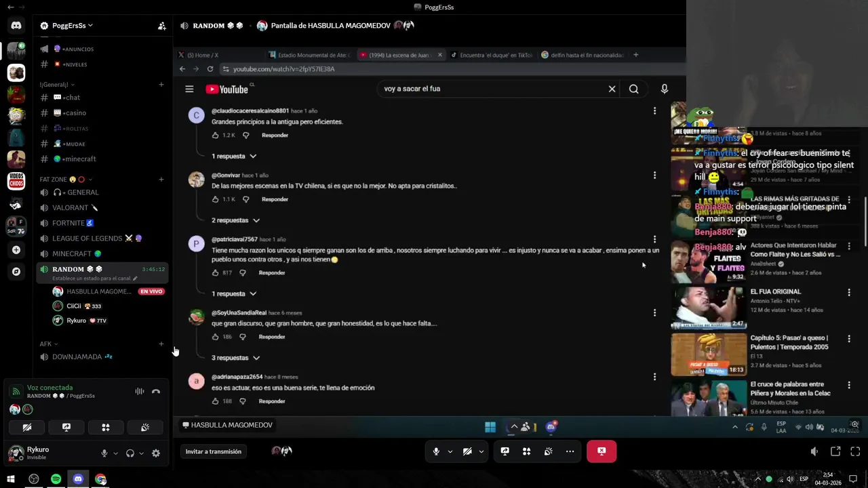The height and width of the screenshot is (488, 868).
Task: Start an activity in voice panel
Action: [106, 428]
